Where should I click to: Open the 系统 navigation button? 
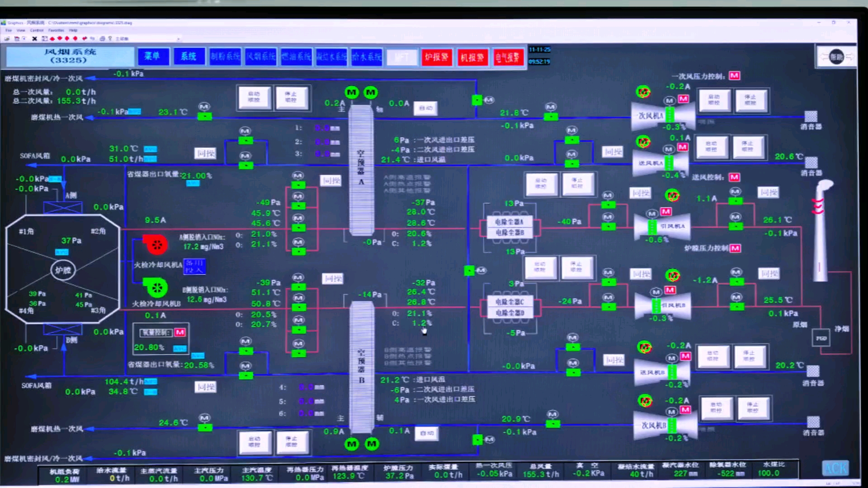(x=189, y=56)
